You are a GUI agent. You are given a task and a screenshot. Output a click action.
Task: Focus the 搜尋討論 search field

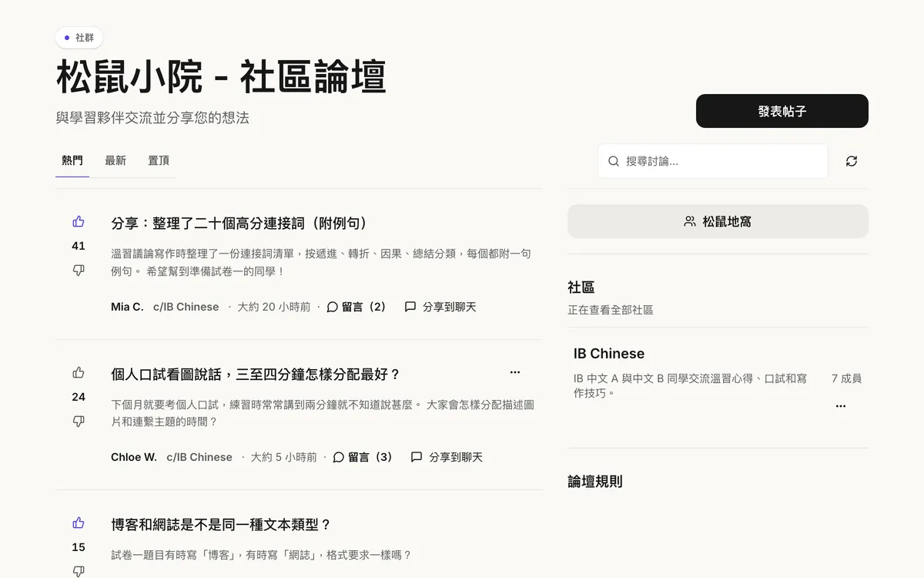tap(713, 161)
